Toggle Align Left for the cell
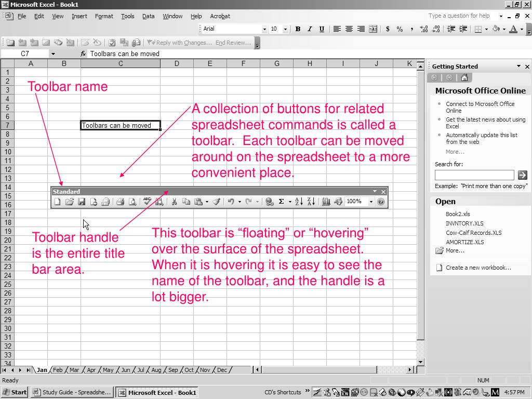The width and height of the screenshot is (532, 399). point(337,29)
